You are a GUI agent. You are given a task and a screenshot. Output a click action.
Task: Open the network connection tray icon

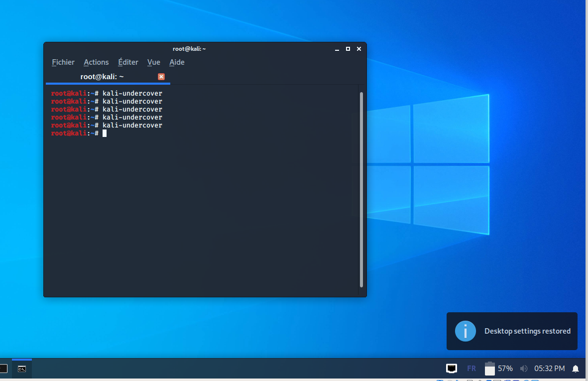point(452,369)
